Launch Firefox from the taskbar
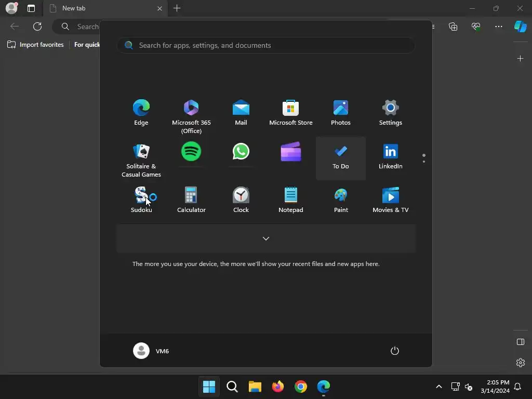Image resolution: width=532 pixels, height=399 pixels. [x=278, y=387]
